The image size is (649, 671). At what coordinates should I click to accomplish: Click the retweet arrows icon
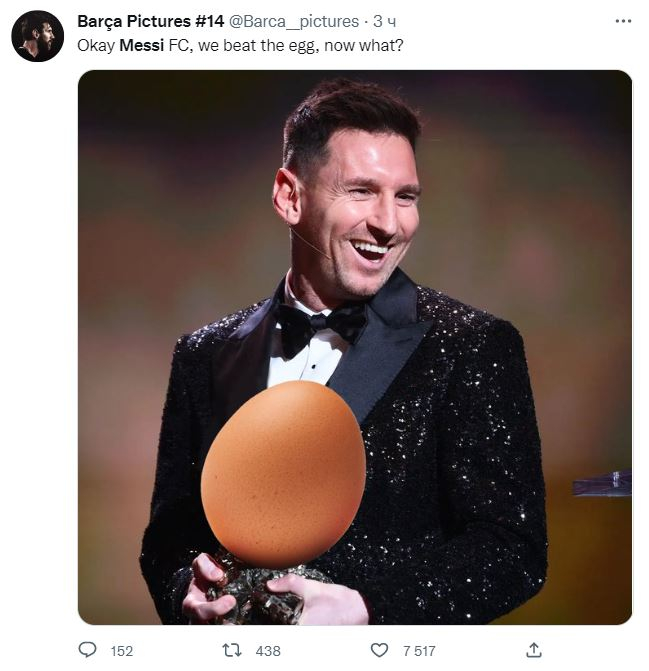(231, 650)
